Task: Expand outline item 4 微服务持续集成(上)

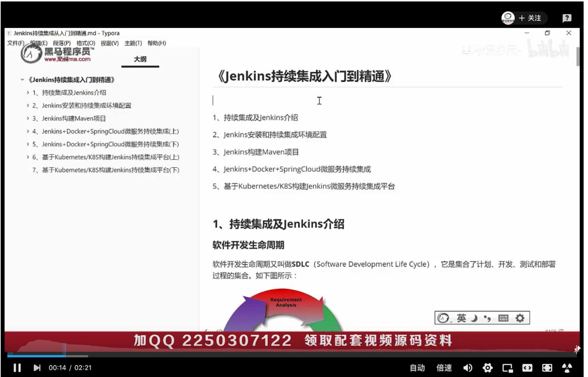Action: point(28,131)
